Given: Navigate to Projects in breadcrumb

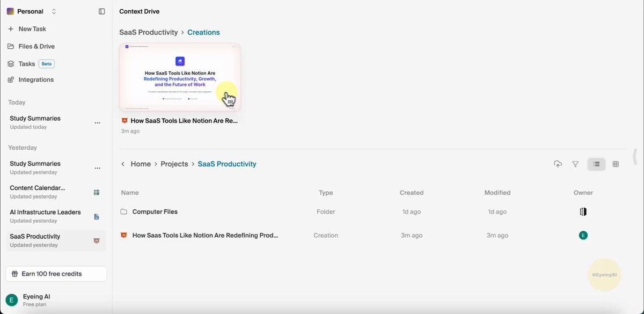Looking at the screenshot, I should coord(174,164).
